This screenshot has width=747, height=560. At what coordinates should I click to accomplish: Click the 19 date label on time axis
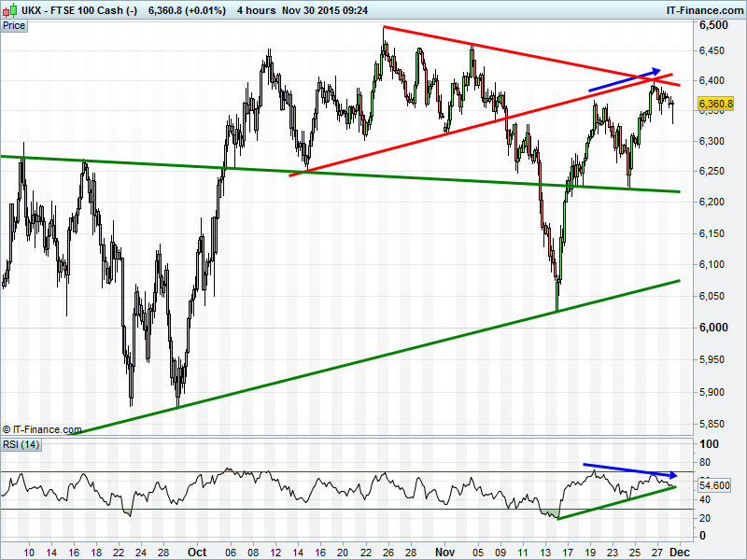point(590,553)
